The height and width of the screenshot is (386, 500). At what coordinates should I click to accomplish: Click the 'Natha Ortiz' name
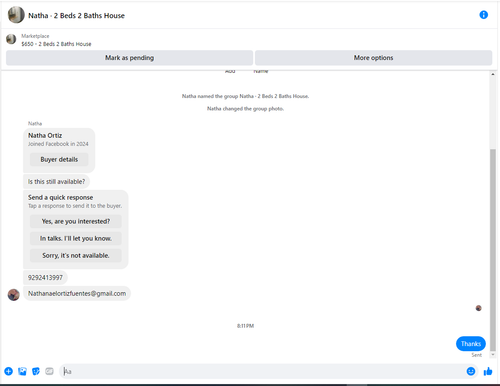(45, 135)
